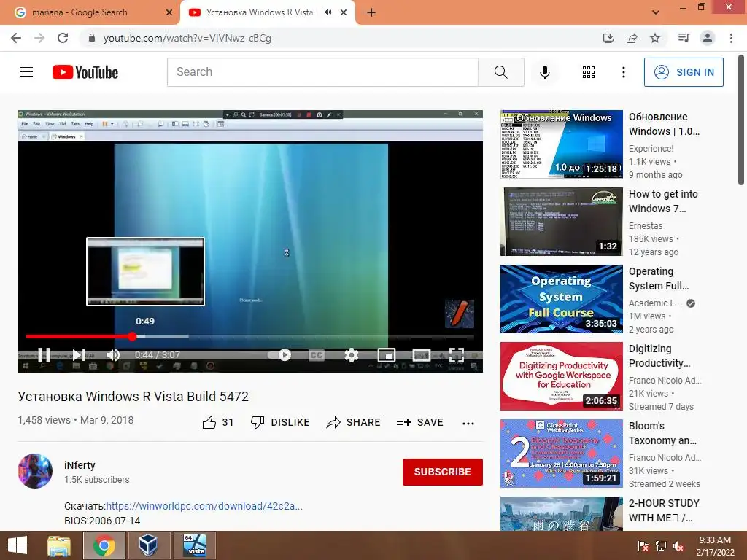Open 'Operating System Full Course' thumbnail
Screen dimensions: 747x560
561,298
